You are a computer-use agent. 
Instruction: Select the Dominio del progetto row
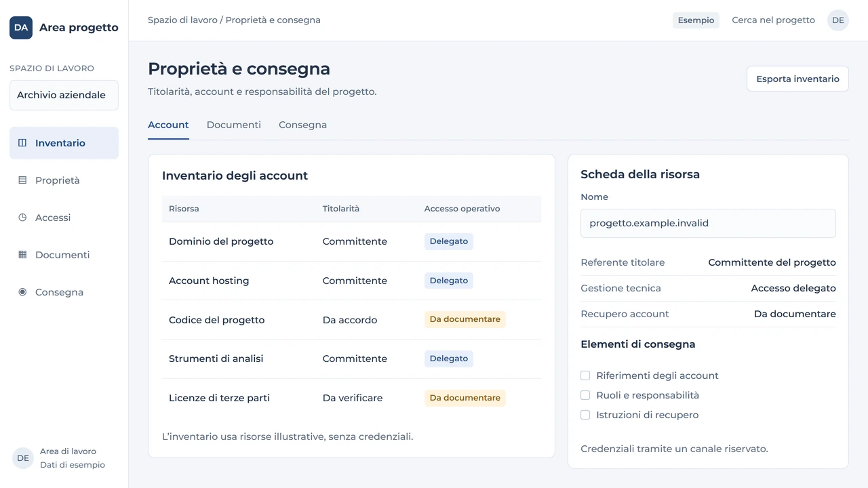click(x=351, y=242)
